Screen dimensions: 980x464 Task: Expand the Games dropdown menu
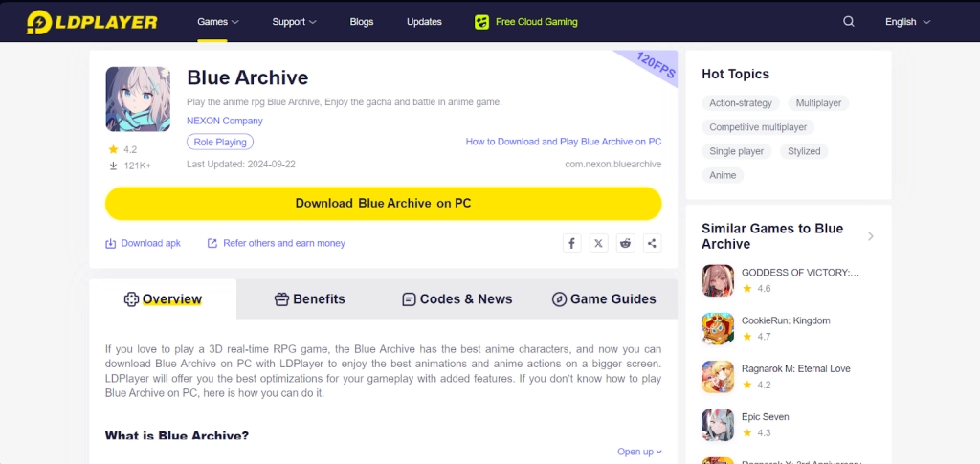pyautogui.click(x=218, y=22)
